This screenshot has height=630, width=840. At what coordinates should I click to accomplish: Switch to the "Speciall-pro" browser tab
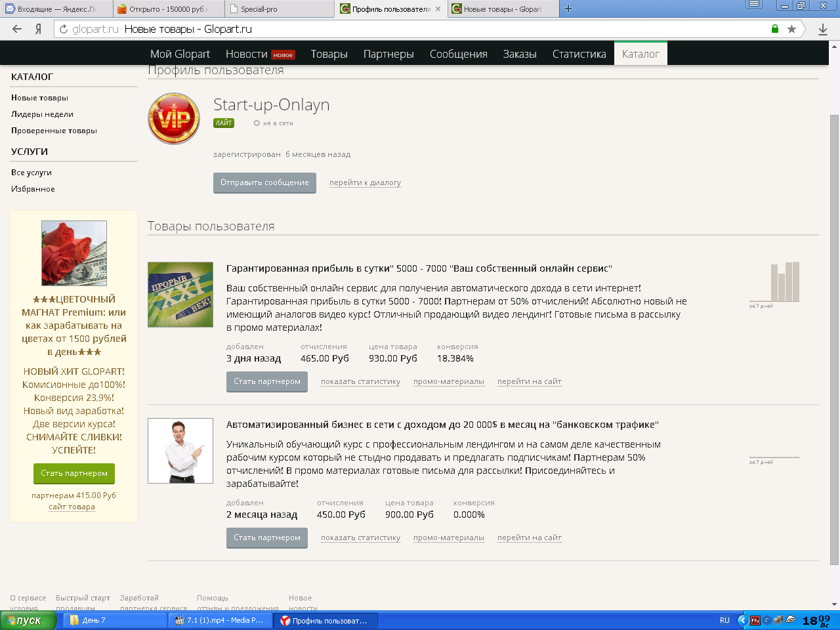coord(280,9)
